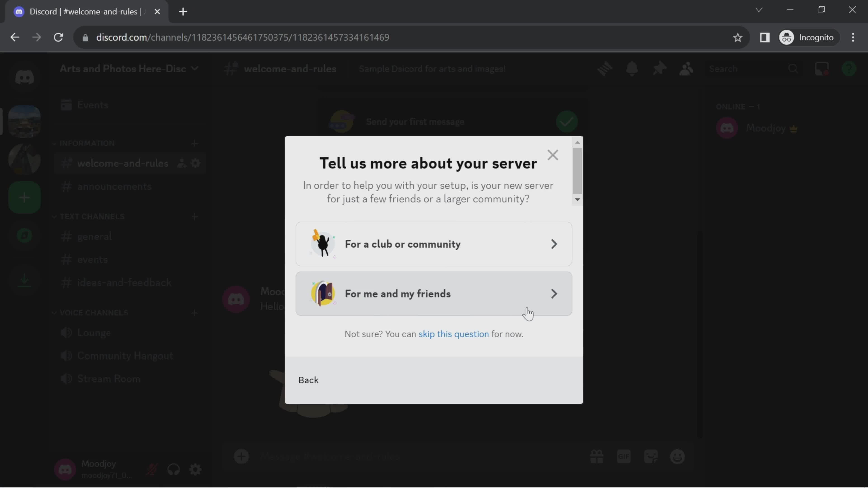Open the GIF picker
Viewport: 868px width, 488px height.
[624, 457]
